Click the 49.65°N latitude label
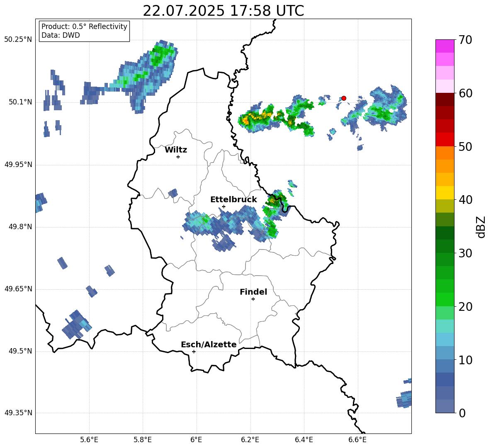The height and width of the screenshot is (448, 491). click(x=18, y=288)
